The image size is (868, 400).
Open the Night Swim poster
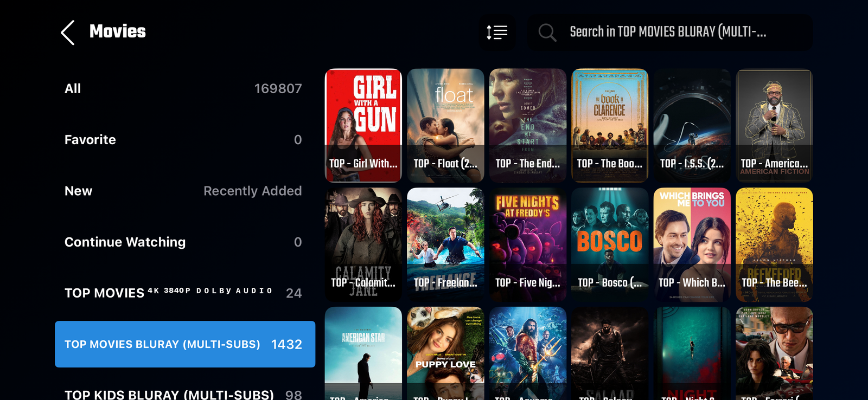pyautogui.click(x=692, y=353)
